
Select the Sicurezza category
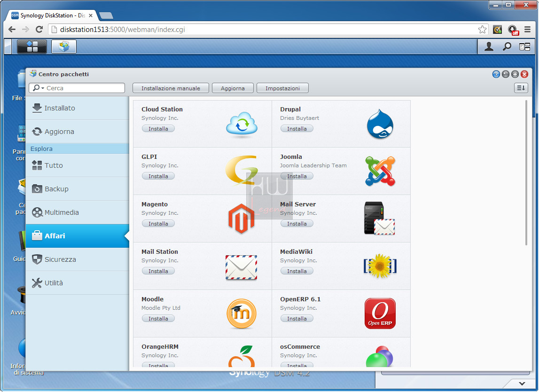pyautogui.click(x=78, y=259)
